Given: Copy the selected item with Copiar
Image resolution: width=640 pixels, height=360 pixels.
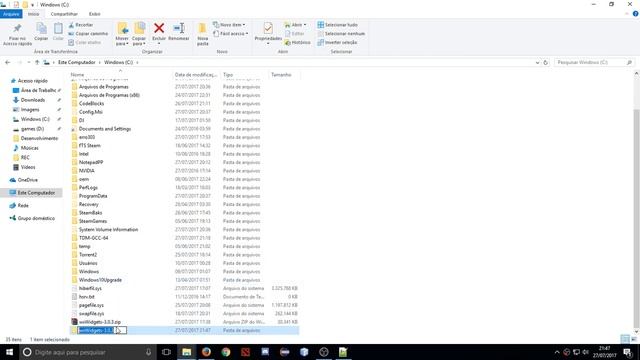Looking at the screenshot, I should [x=41, y=32].
